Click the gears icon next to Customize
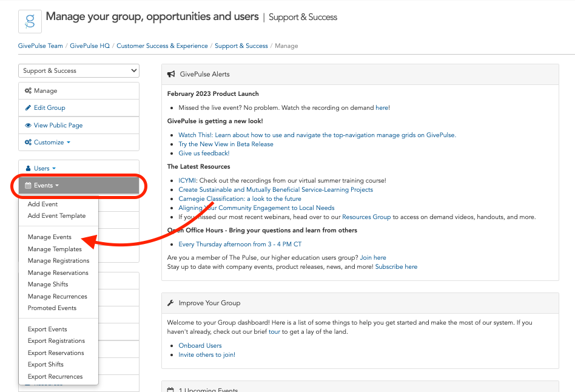This screenshot has width=575, height=392. tap(28, 142)
